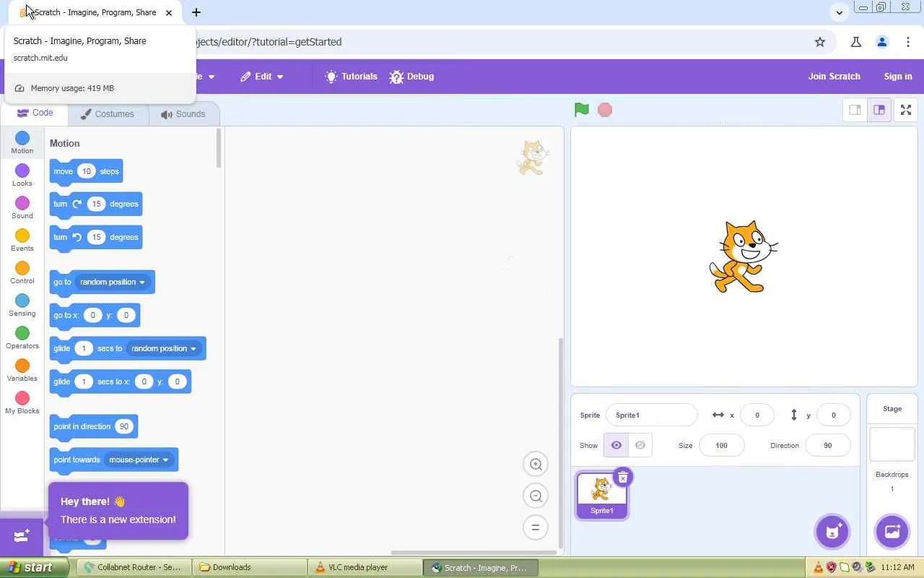Enter full screen stage mode
Viewport: 924px width, 578px height.
coord(906,110)
